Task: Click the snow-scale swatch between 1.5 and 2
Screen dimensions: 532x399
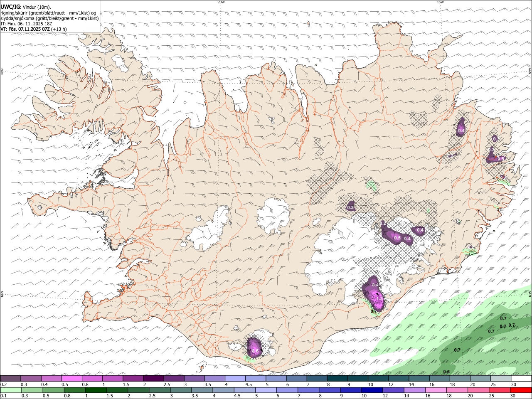Action: click(133, 379)
